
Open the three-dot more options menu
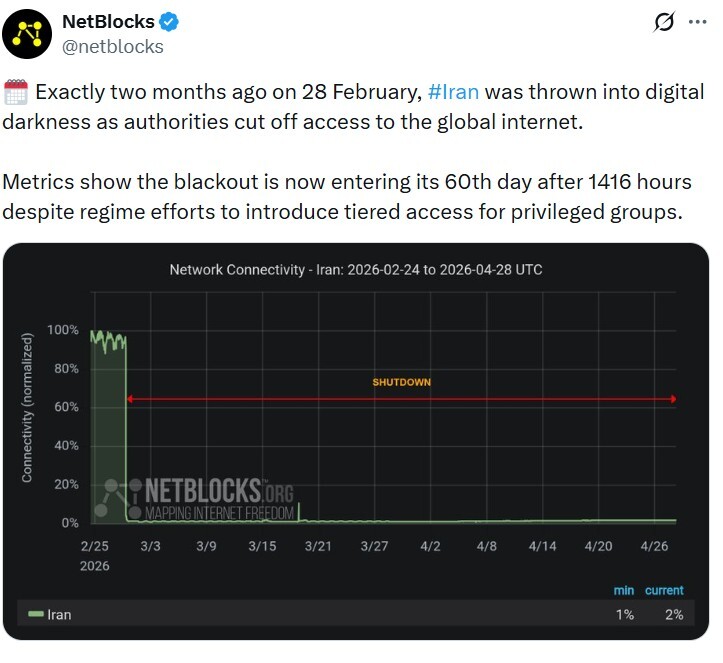[697, 22]
